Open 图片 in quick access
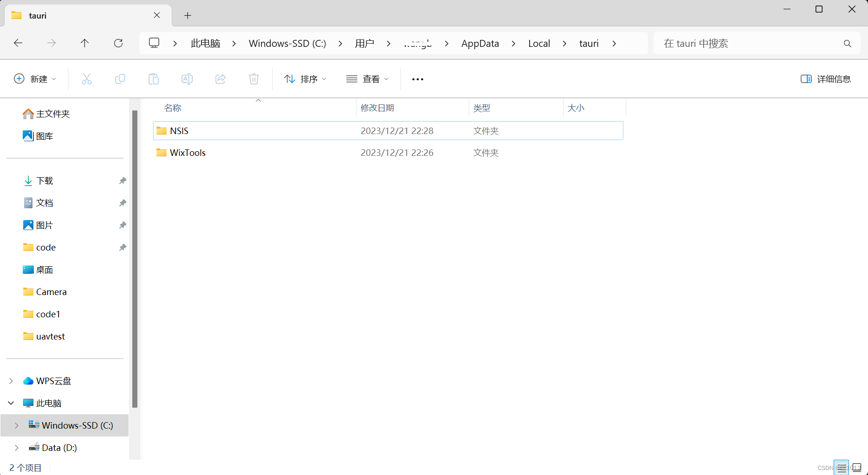 [38, 225]
